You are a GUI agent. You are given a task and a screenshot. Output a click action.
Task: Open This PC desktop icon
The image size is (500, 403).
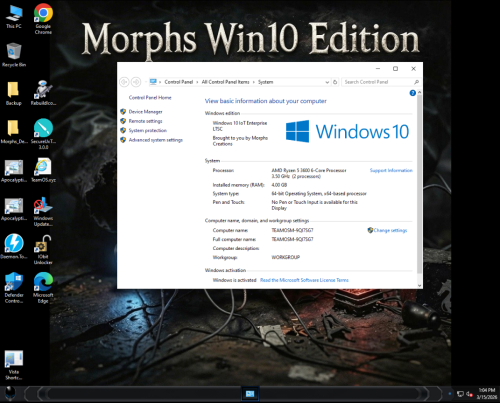(14, 17)
